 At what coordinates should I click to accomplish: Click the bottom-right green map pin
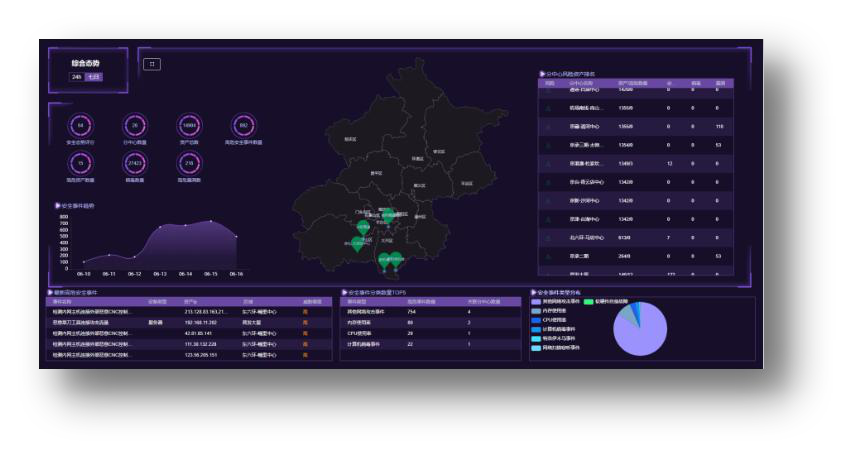(x=397, y=260)
